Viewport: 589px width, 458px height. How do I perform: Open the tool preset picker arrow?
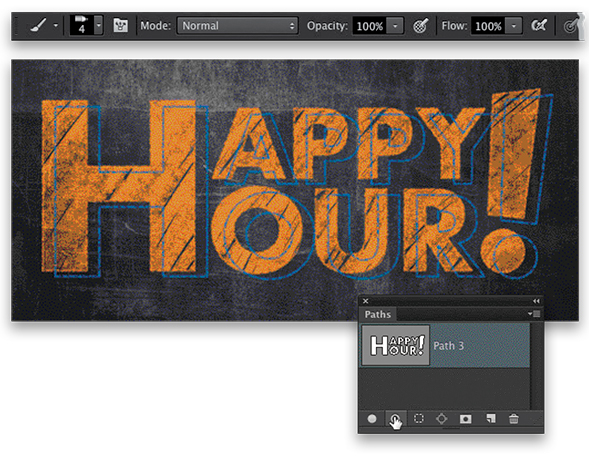(x=56, y=26)
